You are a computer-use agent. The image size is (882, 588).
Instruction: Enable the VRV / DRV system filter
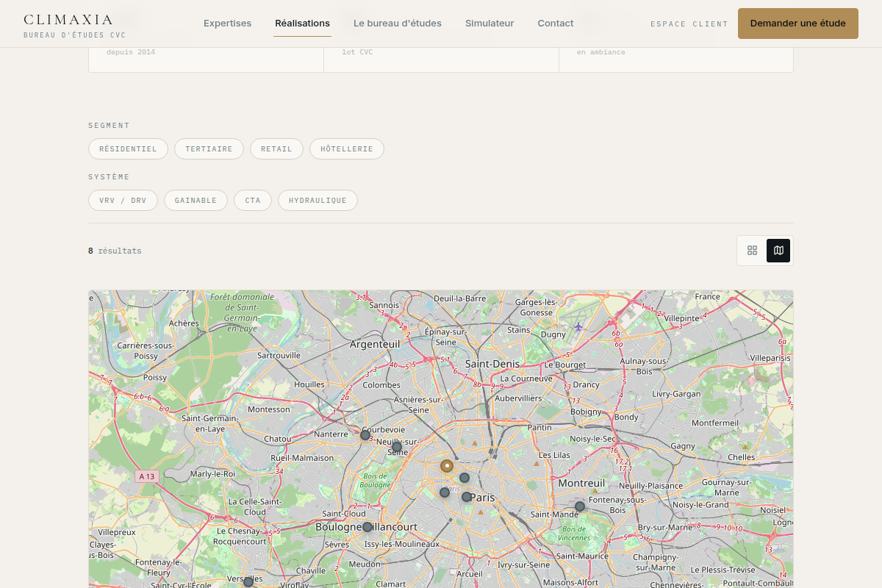[x=123, y=200]
